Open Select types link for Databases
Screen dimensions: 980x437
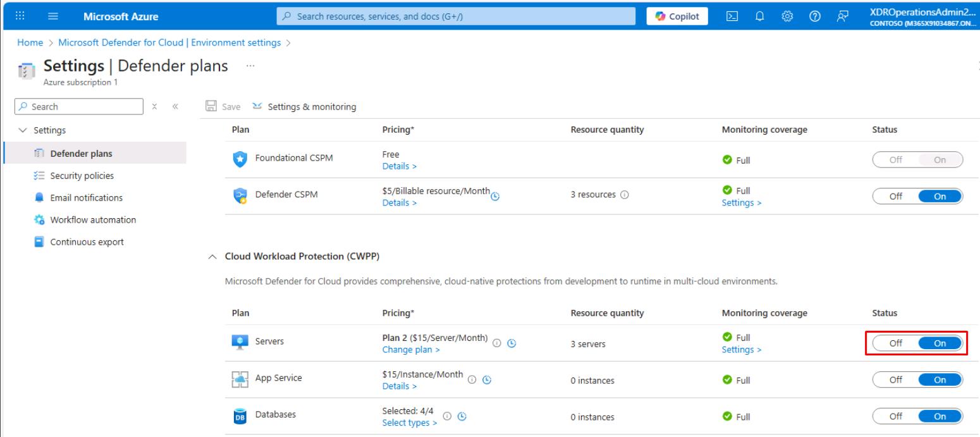click(410, 422)
